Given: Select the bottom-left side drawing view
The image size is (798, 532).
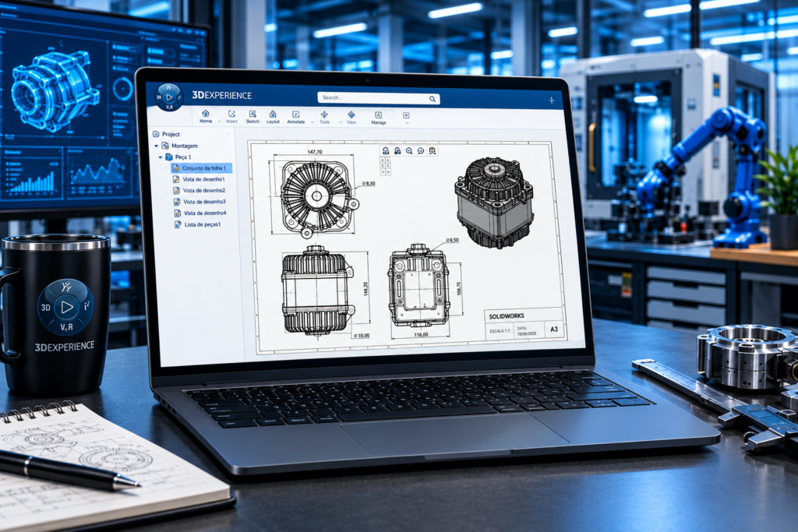Looking at the screenshot, I should (318, 291).
